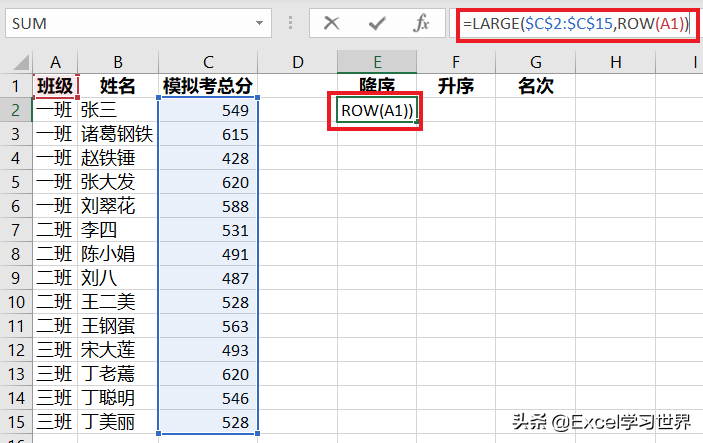
Task: Click editing cell E2 showing ROW(A1))
Action: coord(377,110)
